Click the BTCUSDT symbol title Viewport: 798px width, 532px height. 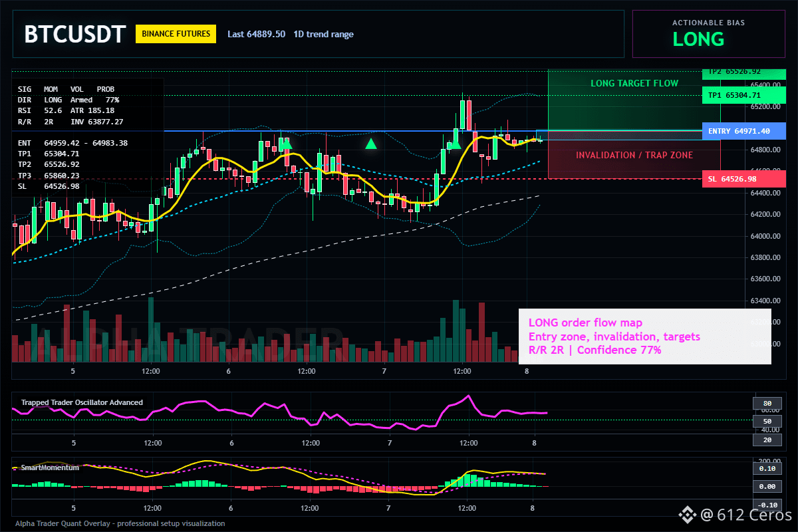tap(74, 35)
